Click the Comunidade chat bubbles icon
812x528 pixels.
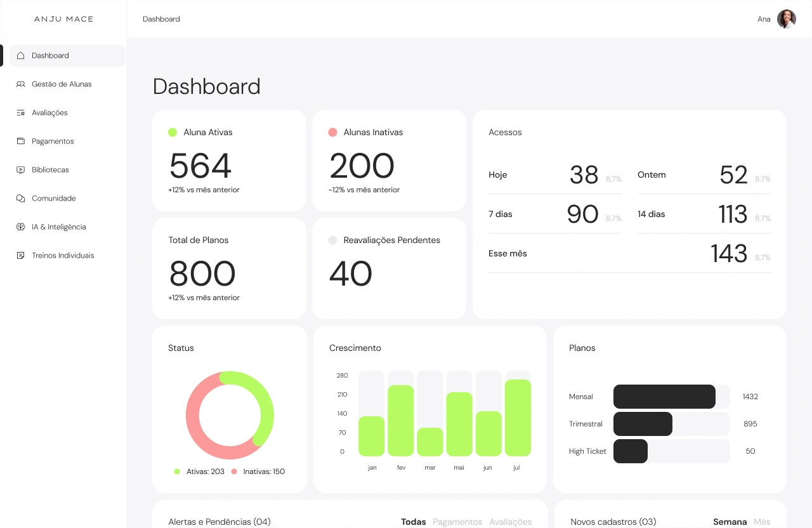pos(20,199)
